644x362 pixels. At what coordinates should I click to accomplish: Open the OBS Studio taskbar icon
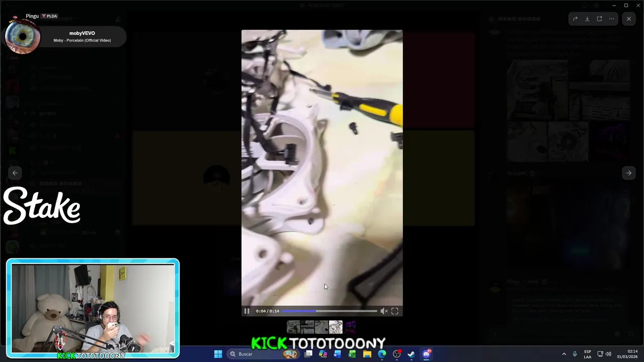(396, 354)
